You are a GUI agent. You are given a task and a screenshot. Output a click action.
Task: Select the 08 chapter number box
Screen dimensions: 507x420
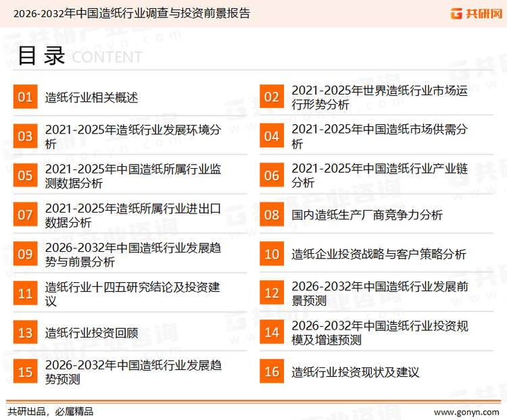272,215
